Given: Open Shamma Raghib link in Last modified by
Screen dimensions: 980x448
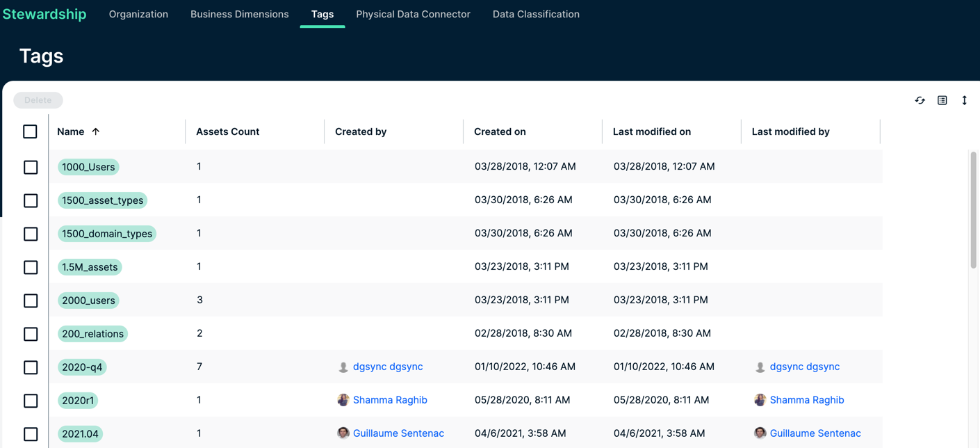Looking at the screenshot, I should pos(806,400).
